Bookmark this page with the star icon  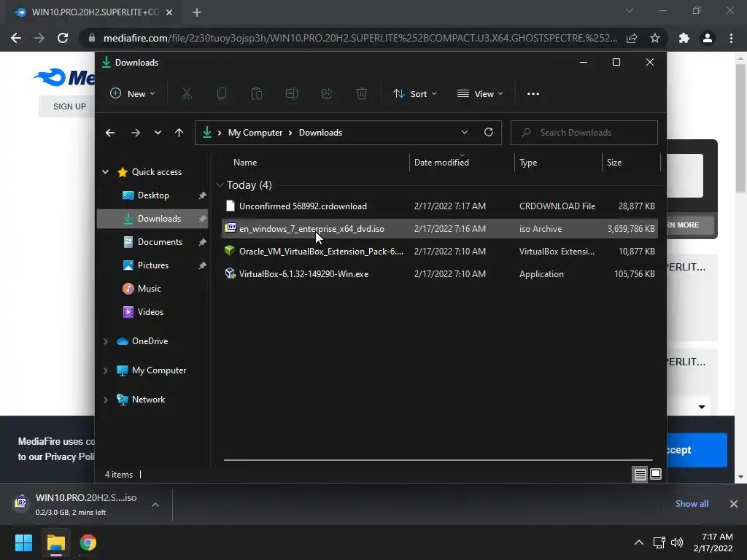tap(655, 38)
